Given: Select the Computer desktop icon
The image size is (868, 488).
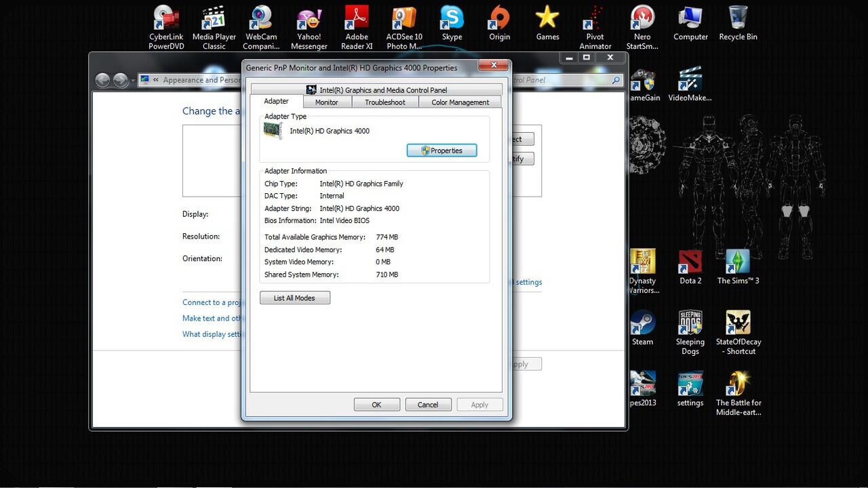Looking at the screenshot, I should (690, 23).
